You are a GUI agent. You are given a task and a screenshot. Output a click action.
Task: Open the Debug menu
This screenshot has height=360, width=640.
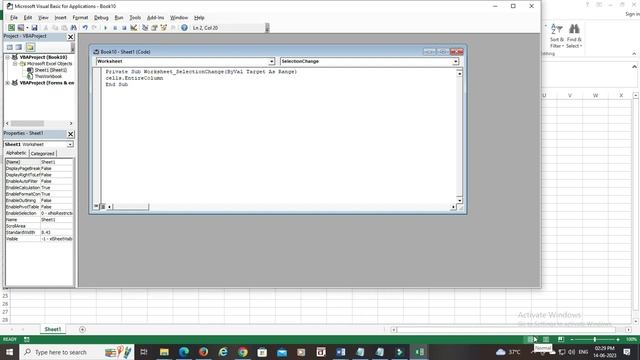pyautogui.click(x=101, y=18)
